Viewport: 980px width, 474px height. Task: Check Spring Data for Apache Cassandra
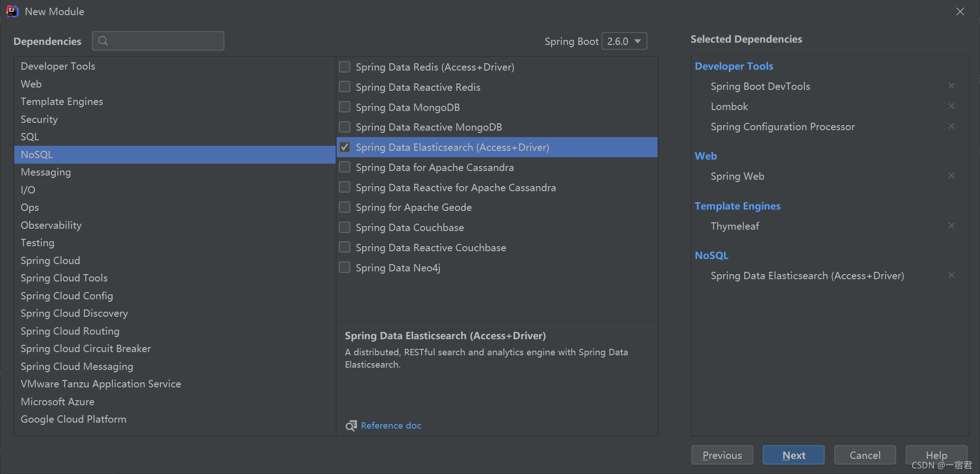[x=344, y=167]
